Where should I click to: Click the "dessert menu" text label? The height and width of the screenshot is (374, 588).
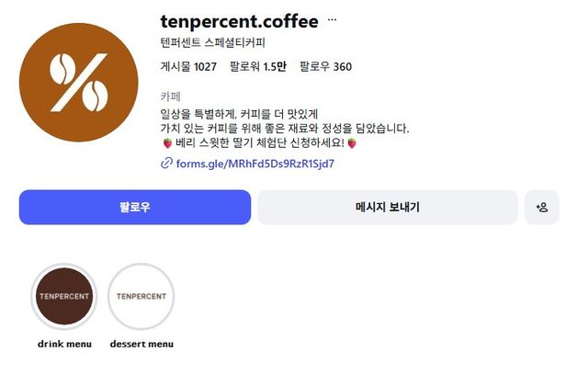141,345
